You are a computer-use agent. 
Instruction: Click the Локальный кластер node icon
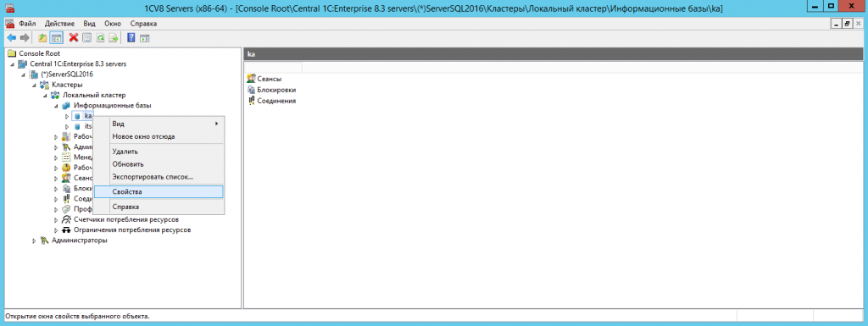(55, 95)
